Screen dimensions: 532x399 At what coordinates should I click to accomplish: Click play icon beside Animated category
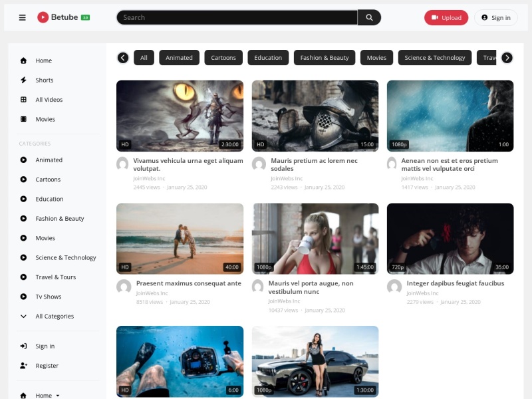point(23,160)
